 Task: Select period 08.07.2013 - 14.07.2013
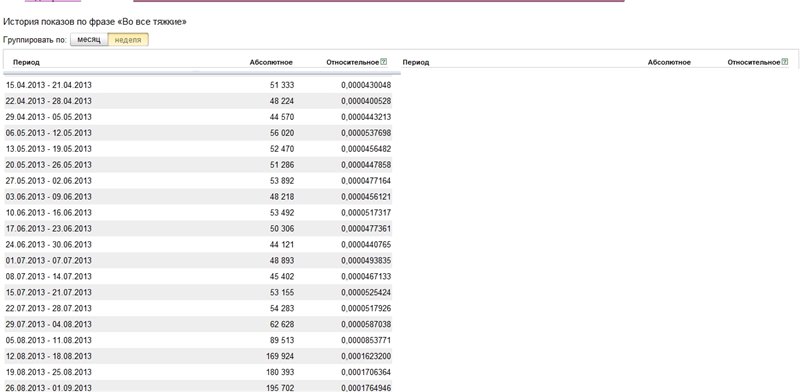pyautogui.click(x=48, y=276)
